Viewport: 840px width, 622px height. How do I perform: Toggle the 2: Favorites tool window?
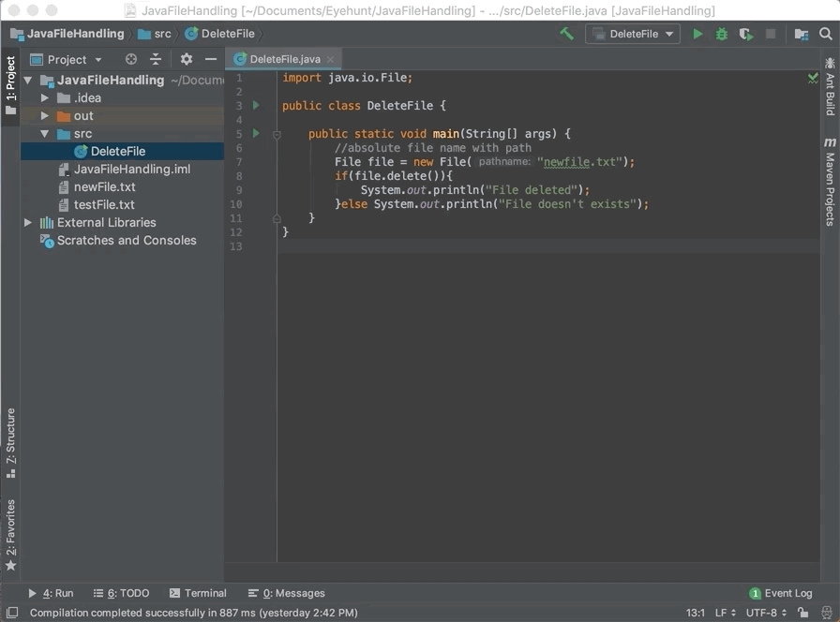[x=10, y=535]
